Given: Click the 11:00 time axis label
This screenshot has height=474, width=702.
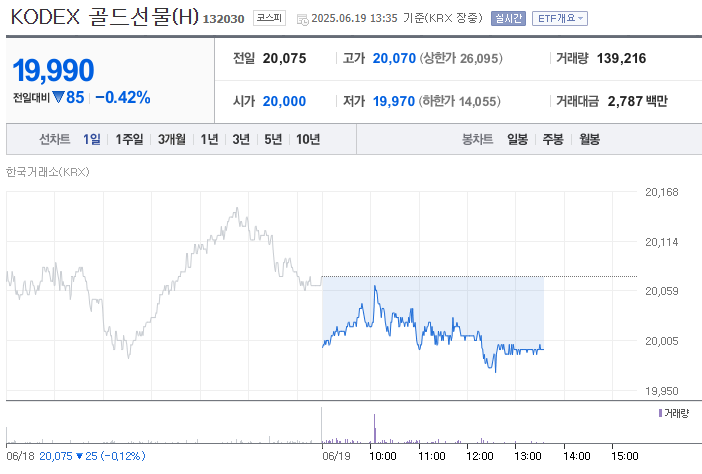Looking at the screenshot, I should 432,456.
